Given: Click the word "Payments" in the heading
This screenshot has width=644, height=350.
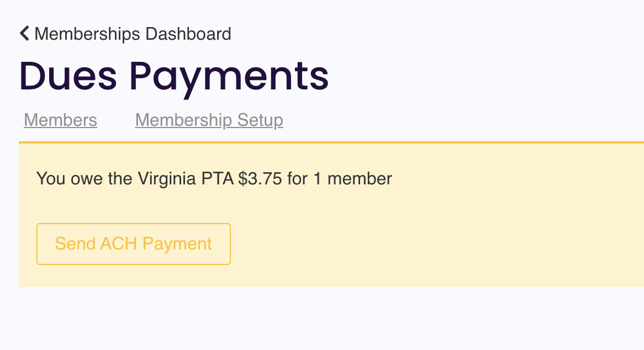Looking at the screenshot, I should click(229, 77).
